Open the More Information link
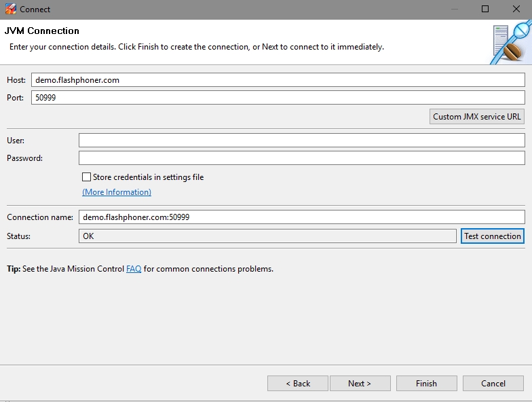Screen dimensions: 532x402 117,192
